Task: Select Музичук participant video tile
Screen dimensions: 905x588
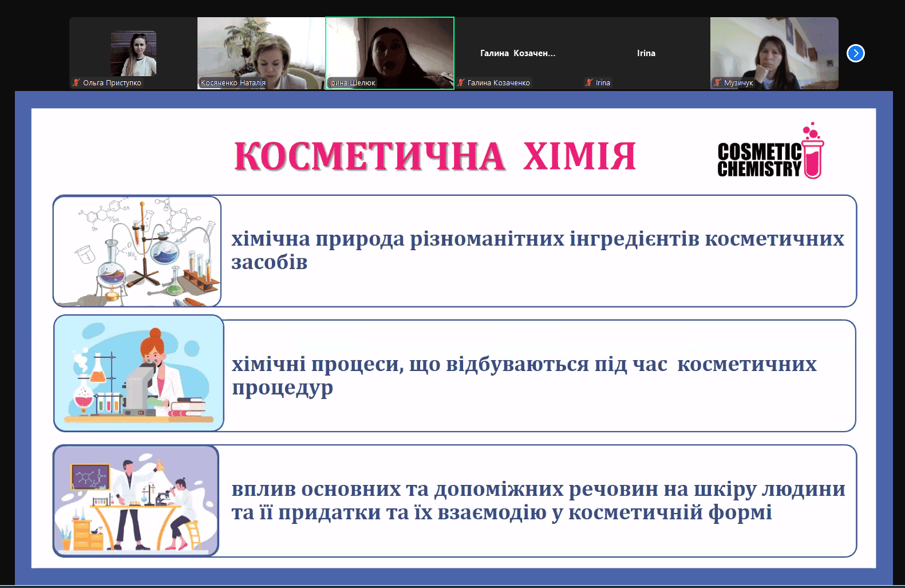Action: tap(774, 53)
